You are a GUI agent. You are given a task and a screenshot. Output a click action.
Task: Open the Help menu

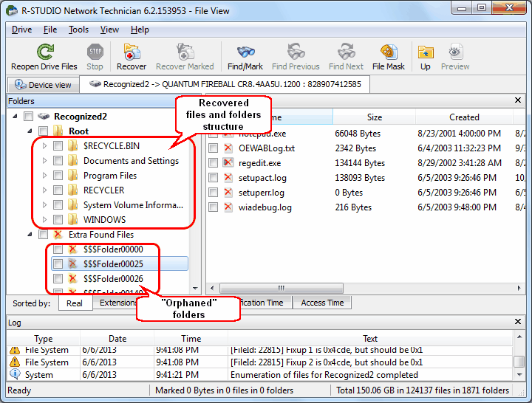[x=140, y=30]
